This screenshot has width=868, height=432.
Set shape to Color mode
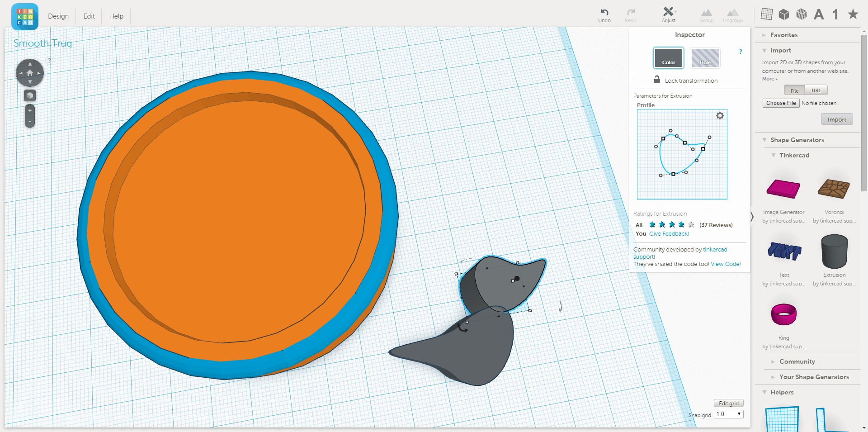[669, 58]
